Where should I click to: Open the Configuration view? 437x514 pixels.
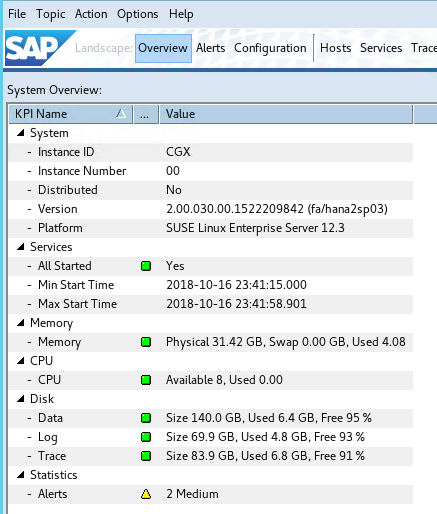270,48
